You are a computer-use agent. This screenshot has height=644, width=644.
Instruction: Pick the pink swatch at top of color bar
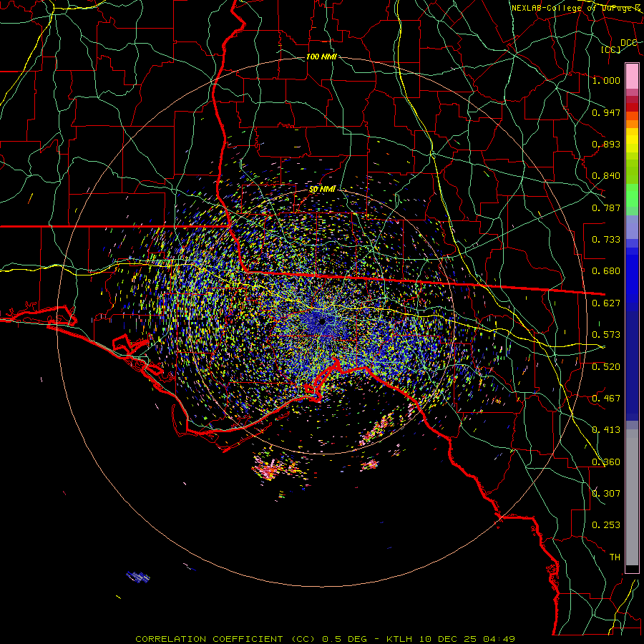point(632,76)
